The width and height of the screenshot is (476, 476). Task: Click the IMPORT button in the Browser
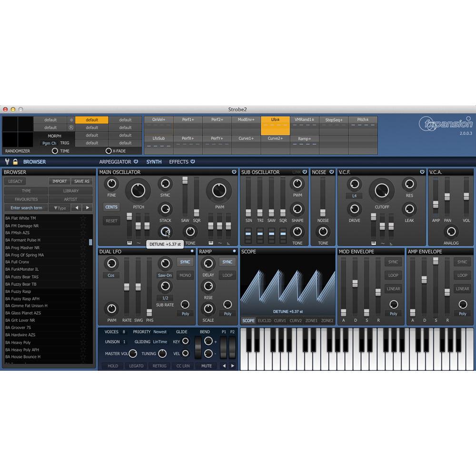(59, 181)
